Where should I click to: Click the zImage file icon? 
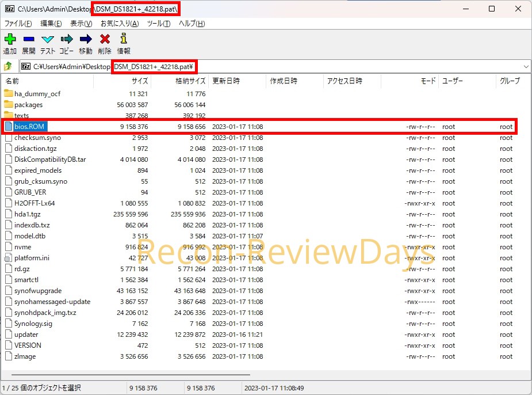tap(9, 356)
